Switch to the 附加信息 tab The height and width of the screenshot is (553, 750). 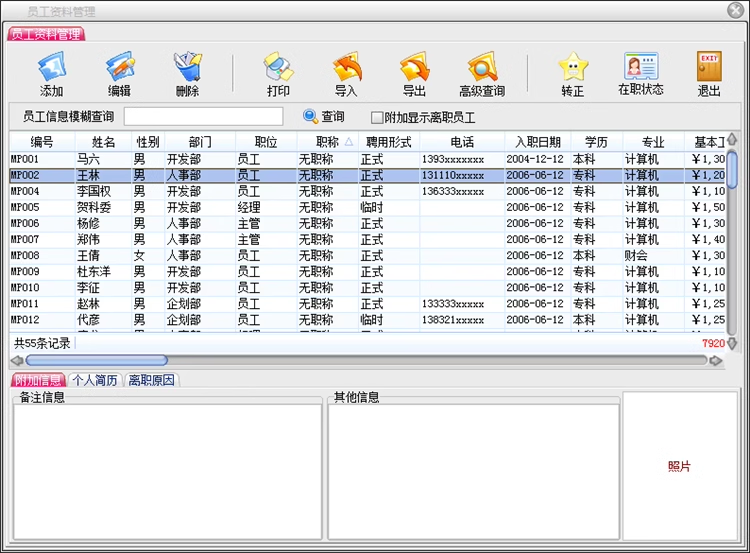38,380
